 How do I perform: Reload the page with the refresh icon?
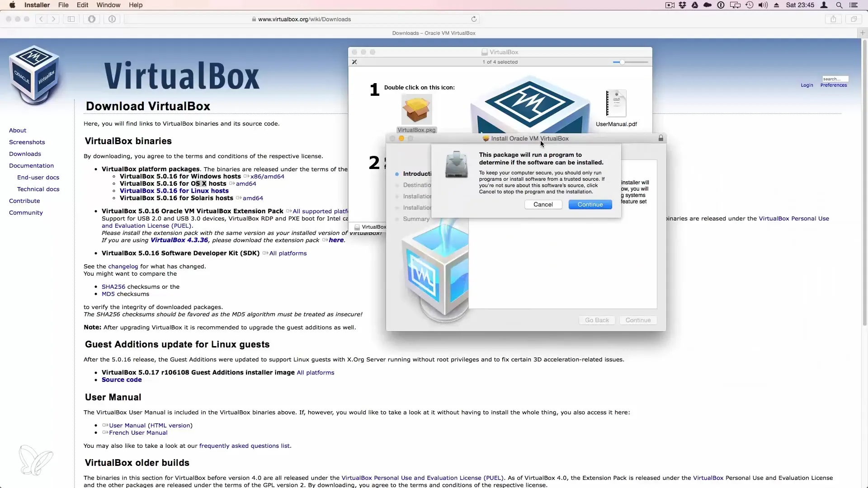pyautogui.click(x=474, y=19)
